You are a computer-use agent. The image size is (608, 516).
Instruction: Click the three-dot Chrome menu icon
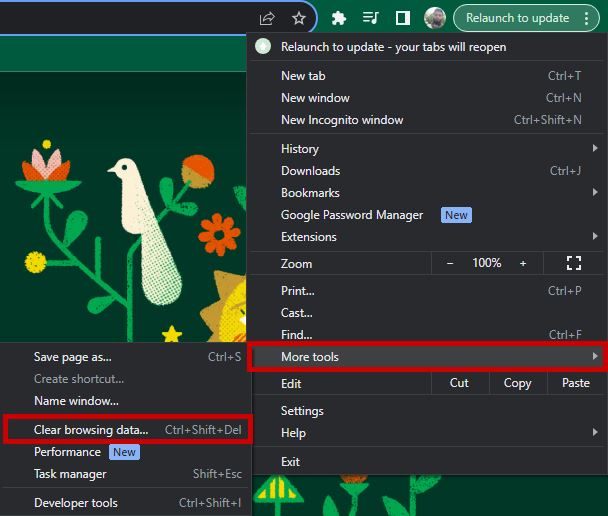click(x=586, y=18)
